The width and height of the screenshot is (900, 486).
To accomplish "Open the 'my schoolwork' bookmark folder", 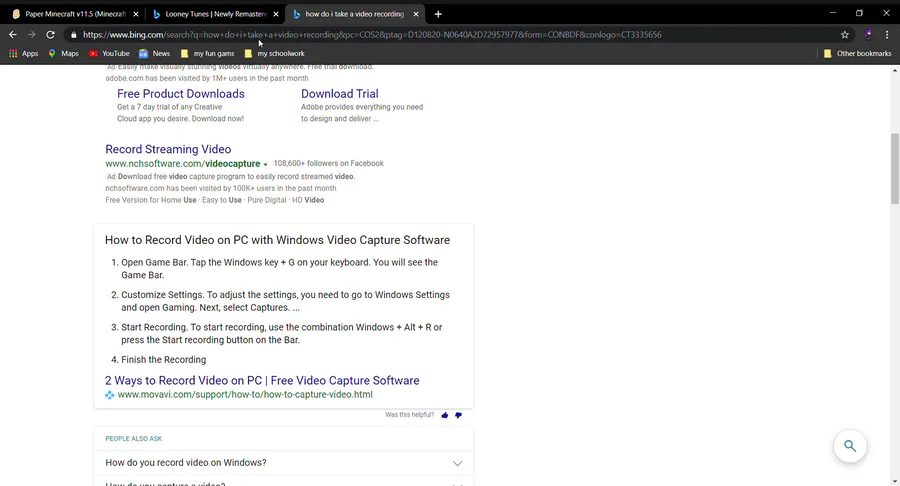I will (x=274, y=53).
